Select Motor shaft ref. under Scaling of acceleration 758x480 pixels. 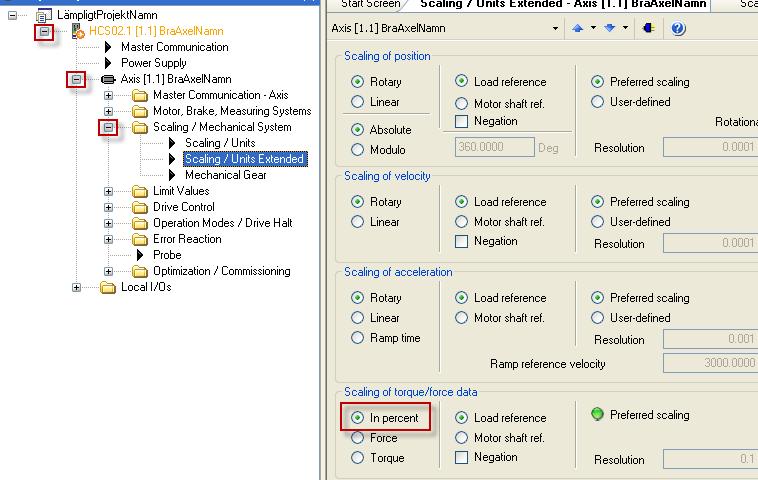tap(462, 318)
